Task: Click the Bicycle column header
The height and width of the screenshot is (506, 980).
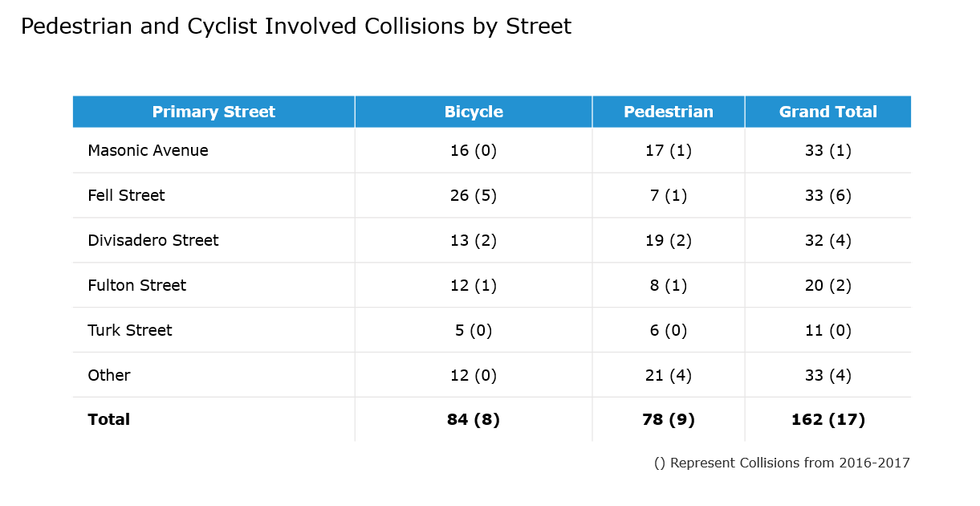Action: pos(474,112)
